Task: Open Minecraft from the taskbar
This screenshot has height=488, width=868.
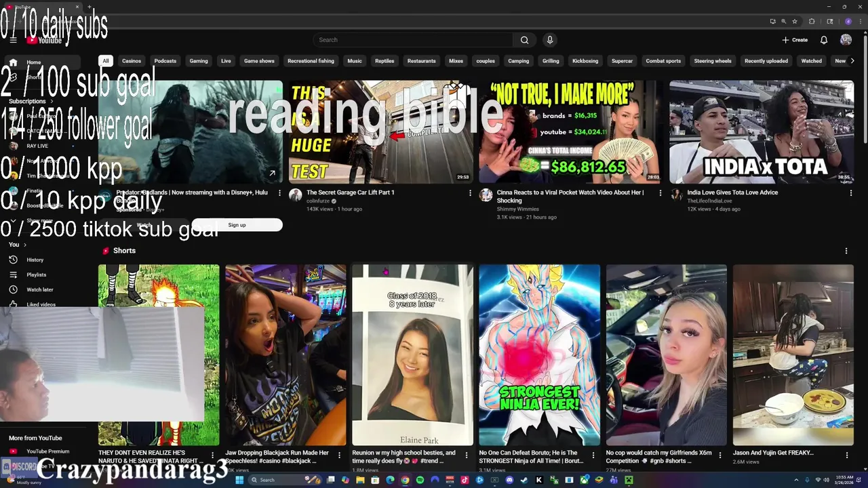Action: [629, 480]
